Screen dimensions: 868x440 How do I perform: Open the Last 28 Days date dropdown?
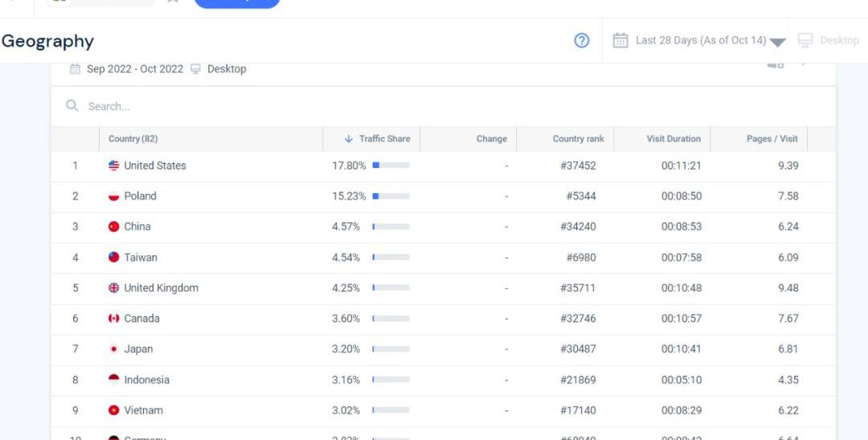(777, 42)
